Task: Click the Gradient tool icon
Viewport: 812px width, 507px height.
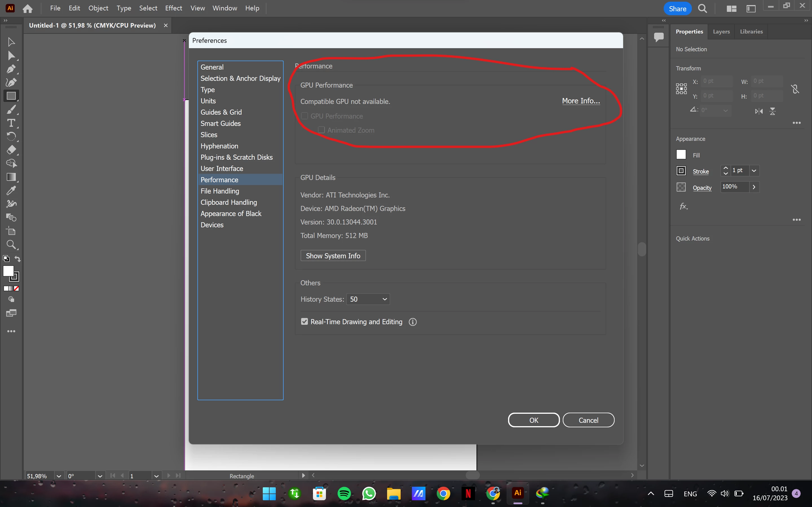Action: 11,177
